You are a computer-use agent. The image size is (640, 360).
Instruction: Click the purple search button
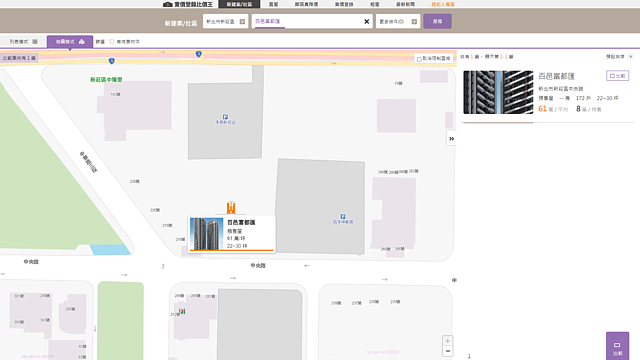437,21
